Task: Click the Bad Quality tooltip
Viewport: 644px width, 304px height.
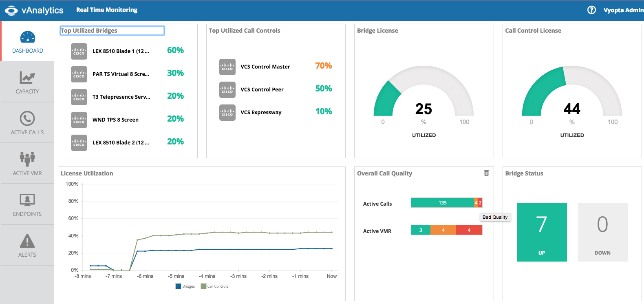Action: point(495,217)
